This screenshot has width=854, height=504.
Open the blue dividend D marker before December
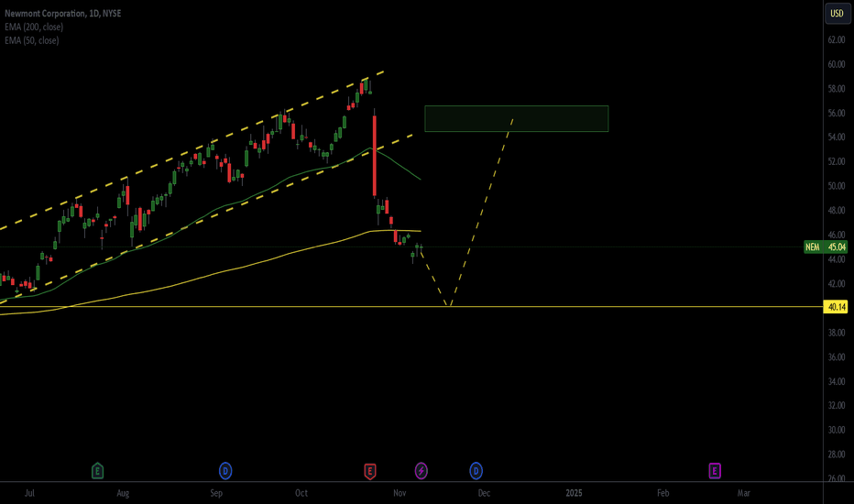pyautogui.click(x=476, y=471)
